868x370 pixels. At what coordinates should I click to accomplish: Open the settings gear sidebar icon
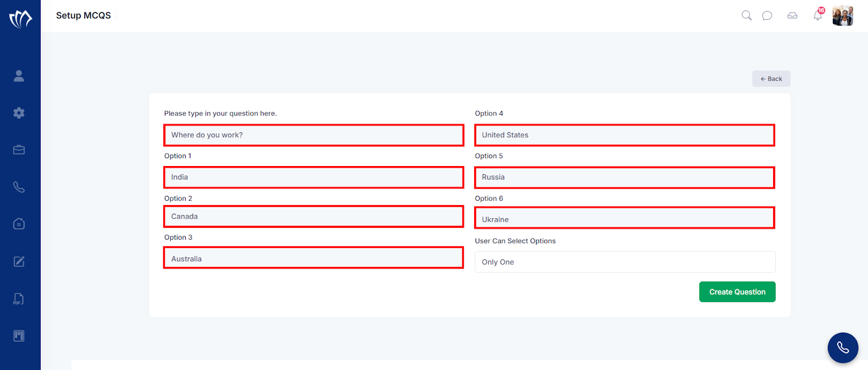19,113
